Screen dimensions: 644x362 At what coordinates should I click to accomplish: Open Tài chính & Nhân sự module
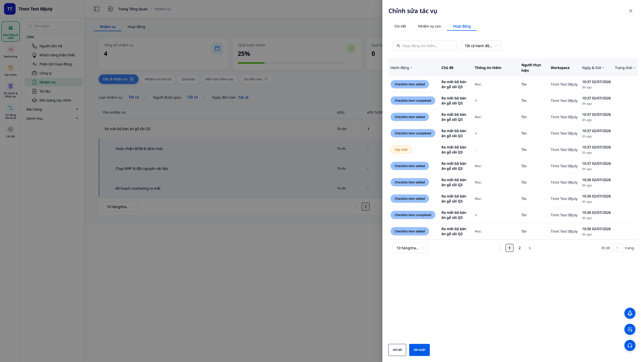(10, 90)
